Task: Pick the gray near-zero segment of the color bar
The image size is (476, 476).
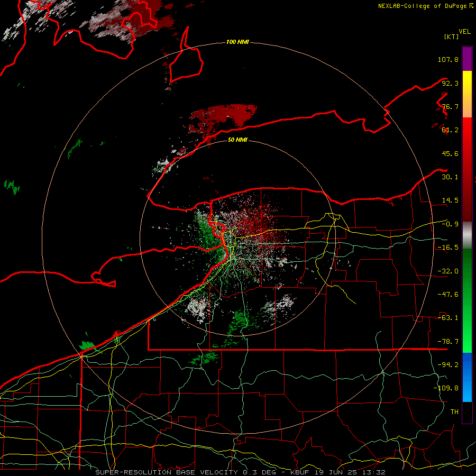Action: (x=467, y=235)
